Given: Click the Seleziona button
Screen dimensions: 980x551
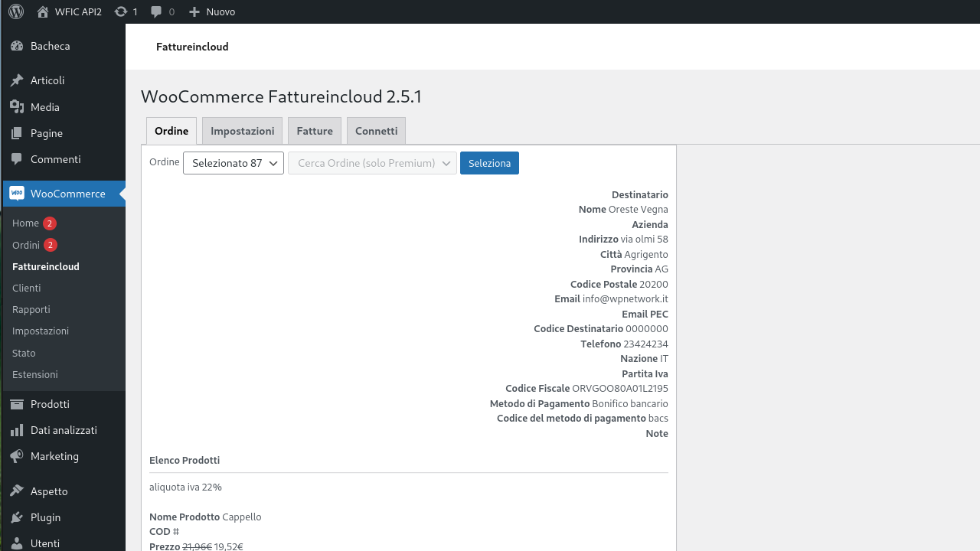Looking at the screenshot, I should click(489, 163).
